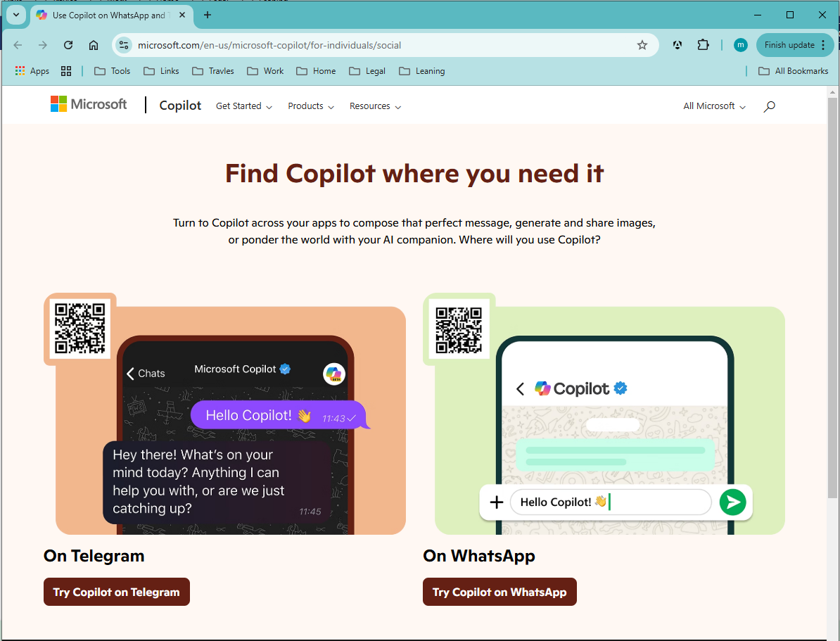Go to the browser home icon
Viewport: 840px width, 641px height.
[x=93, y=45]
